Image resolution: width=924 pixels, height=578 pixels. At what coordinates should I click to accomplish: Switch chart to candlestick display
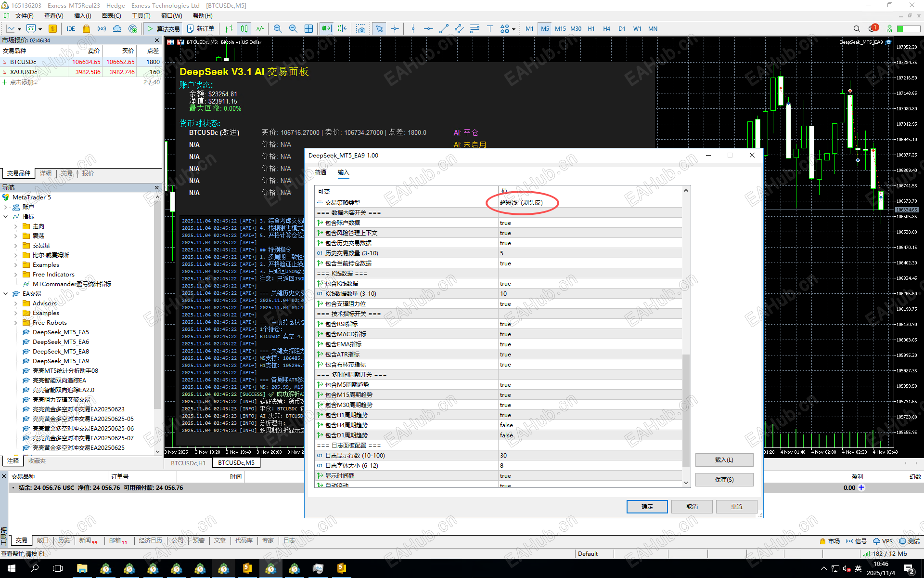244,29
